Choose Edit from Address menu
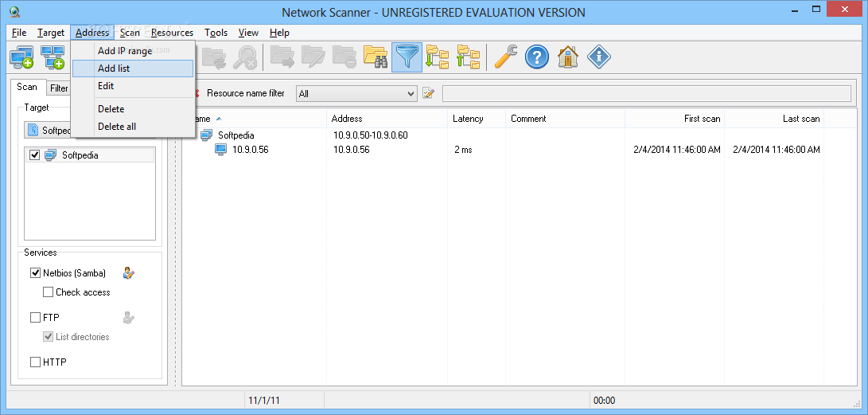 tap(133, 86)
